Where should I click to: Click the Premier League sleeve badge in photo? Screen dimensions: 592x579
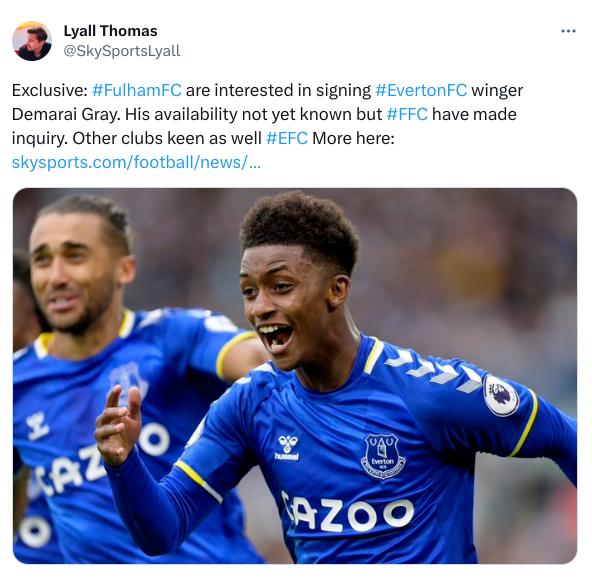[501, 395]
